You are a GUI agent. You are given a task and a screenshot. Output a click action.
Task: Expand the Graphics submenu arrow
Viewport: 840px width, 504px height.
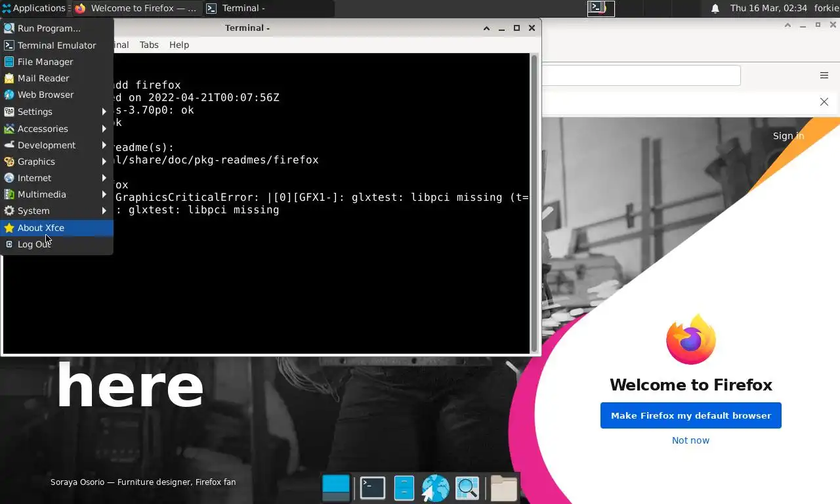tap(104, 161)
